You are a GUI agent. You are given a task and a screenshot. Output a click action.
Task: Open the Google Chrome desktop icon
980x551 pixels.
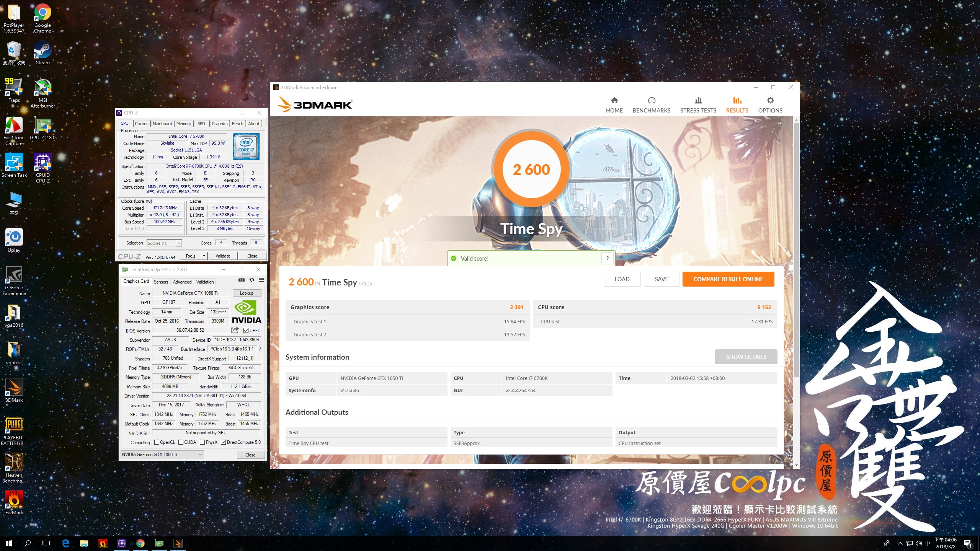point(42,18)
